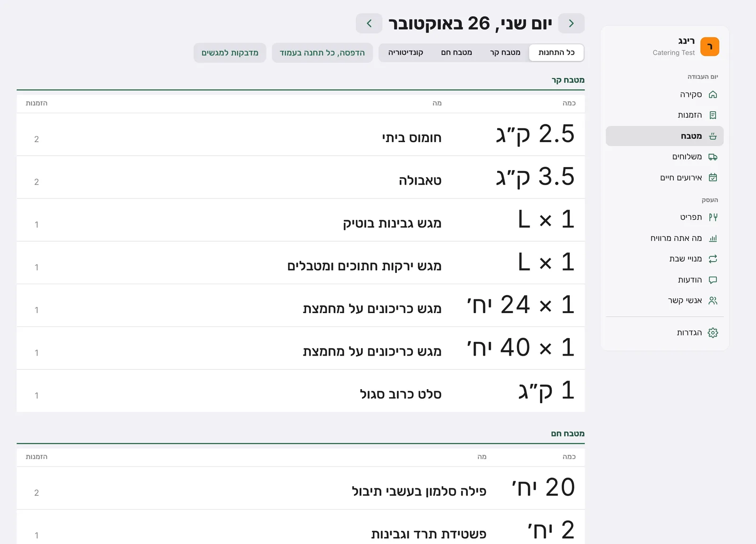The width and height of the screenshot is (756, 544).
Task: Open מנויי שבת in sidebar
Action: [x=665, y=259]
